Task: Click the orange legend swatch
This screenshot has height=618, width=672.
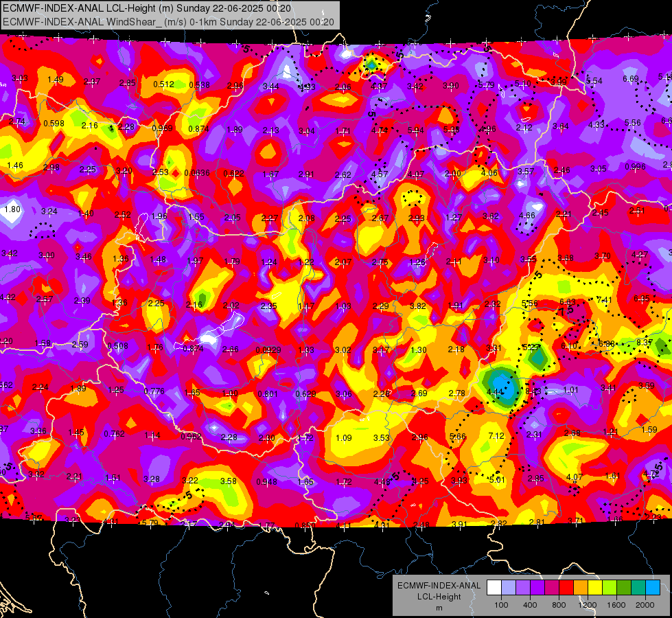Action: (580, 588)
